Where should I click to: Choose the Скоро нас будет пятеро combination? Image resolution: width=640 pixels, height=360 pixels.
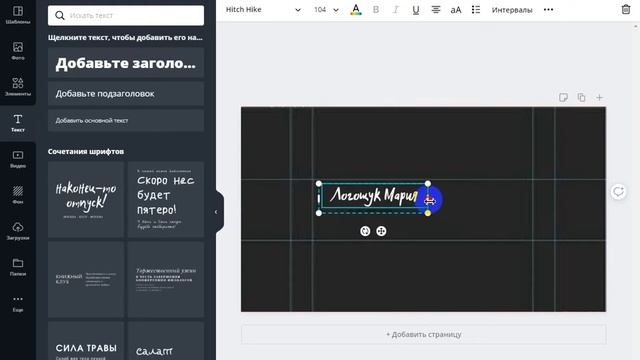(166, 199)
